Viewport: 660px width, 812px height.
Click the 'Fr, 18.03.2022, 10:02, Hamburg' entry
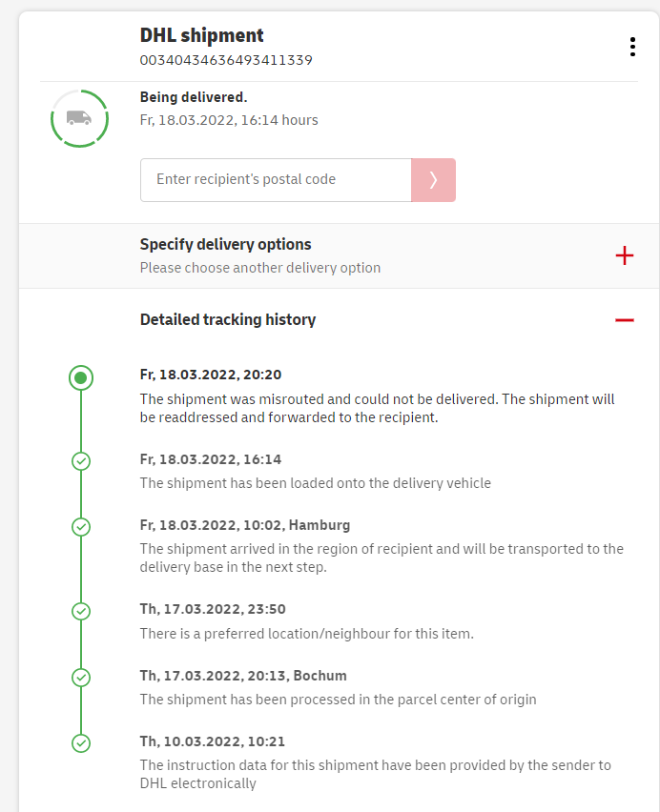pyautogui.click(x=245, y=525)
